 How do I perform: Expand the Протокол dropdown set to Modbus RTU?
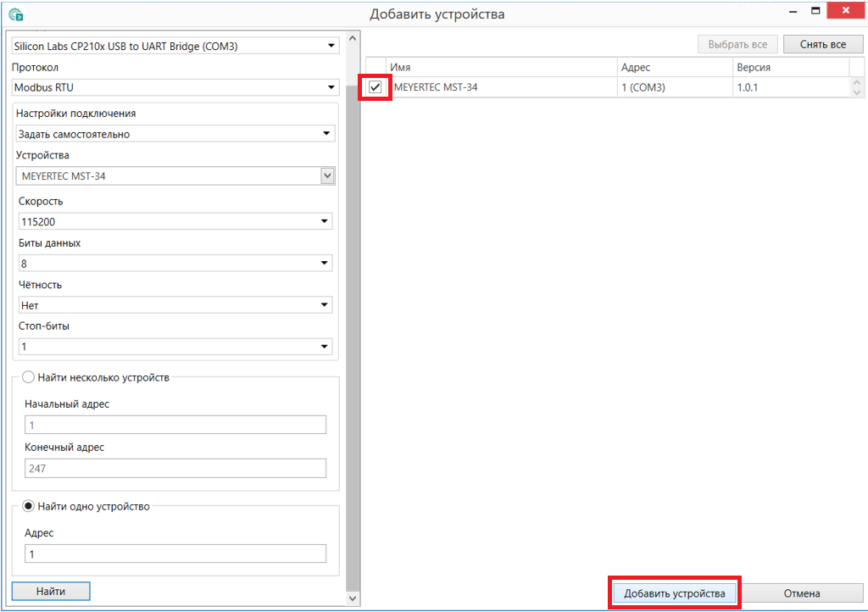coord(175,87)
